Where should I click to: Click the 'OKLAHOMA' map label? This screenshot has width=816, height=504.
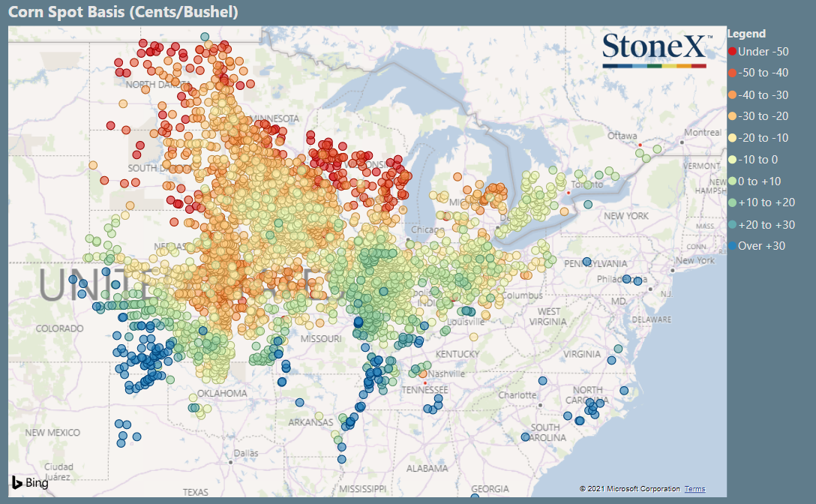[222, 393]
